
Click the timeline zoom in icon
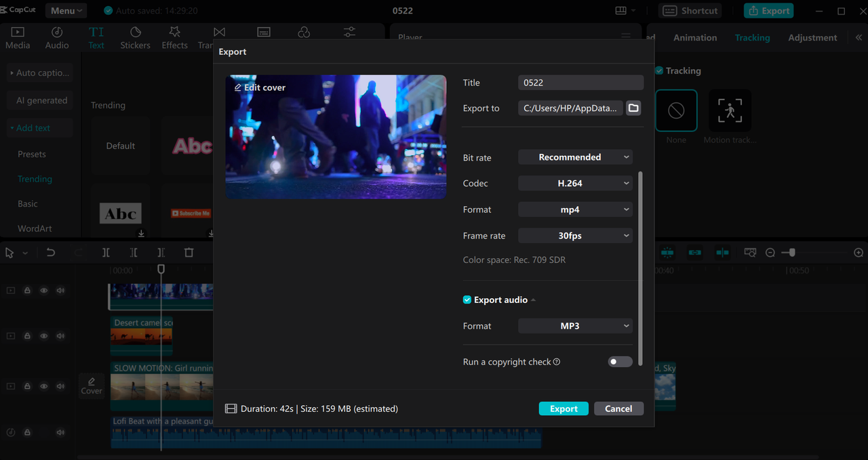(859, 253)
